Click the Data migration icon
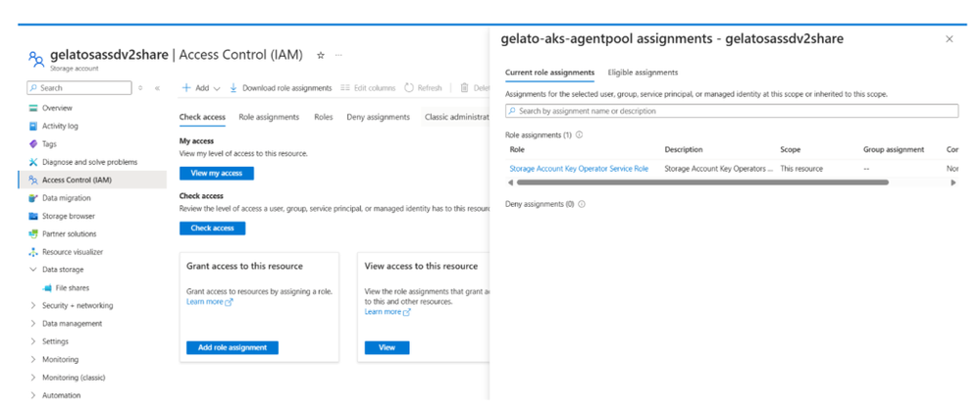 (33, 198)
